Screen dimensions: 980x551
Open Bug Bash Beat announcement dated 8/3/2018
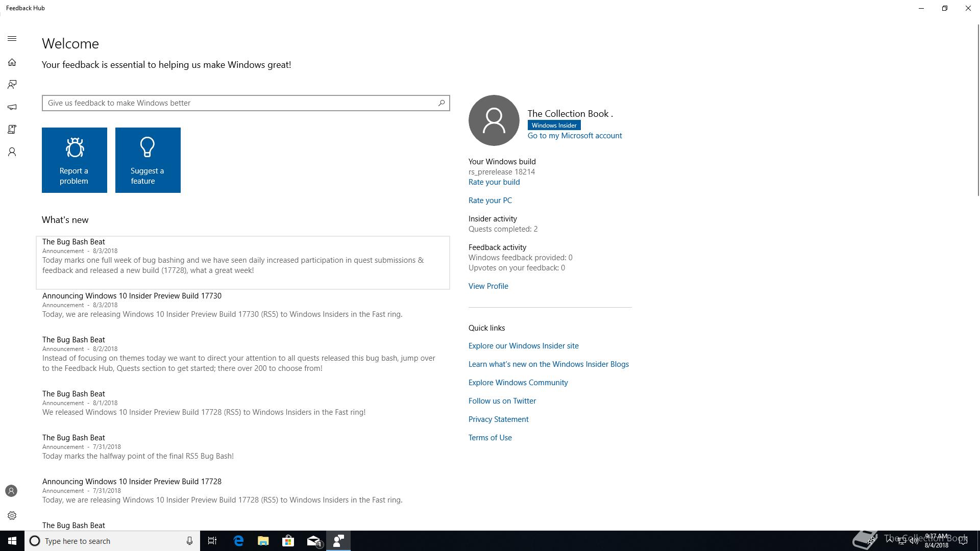[x=243, y=263]
